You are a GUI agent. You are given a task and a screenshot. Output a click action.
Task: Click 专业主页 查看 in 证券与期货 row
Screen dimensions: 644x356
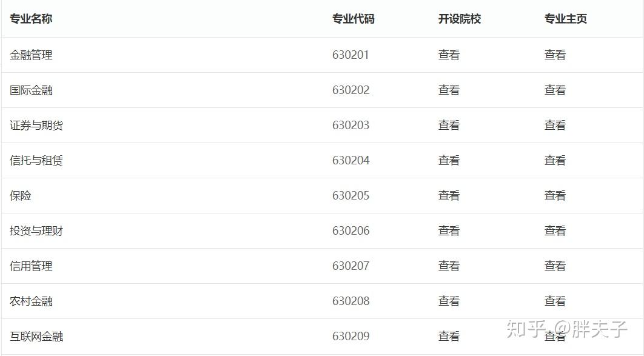click(555, 125)
